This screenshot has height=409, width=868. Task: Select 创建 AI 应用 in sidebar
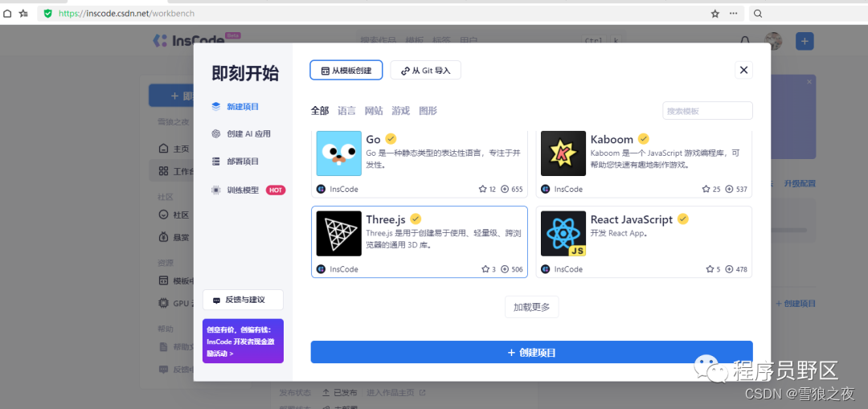(x=243, y=134)
